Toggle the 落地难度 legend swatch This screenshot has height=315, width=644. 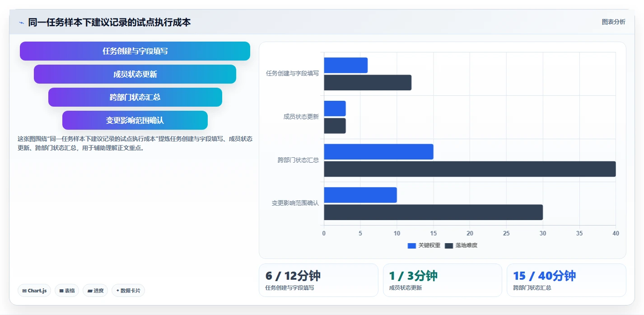(x=449, y=245)
